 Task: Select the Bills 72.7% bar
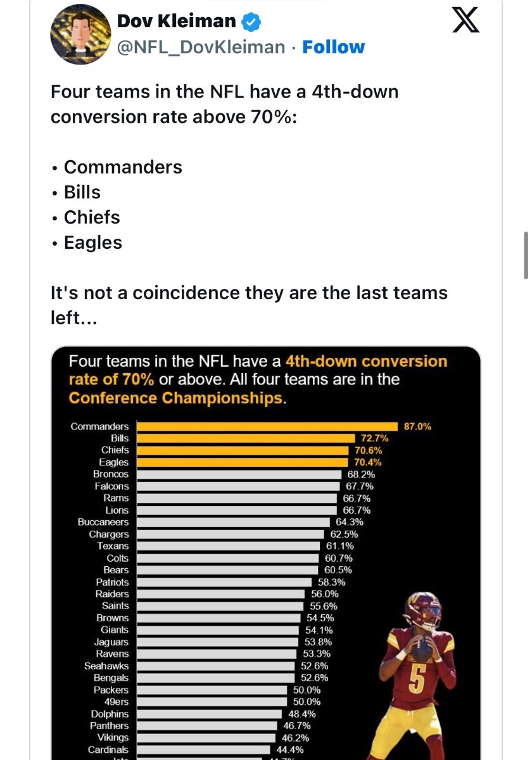pos(246,438)
